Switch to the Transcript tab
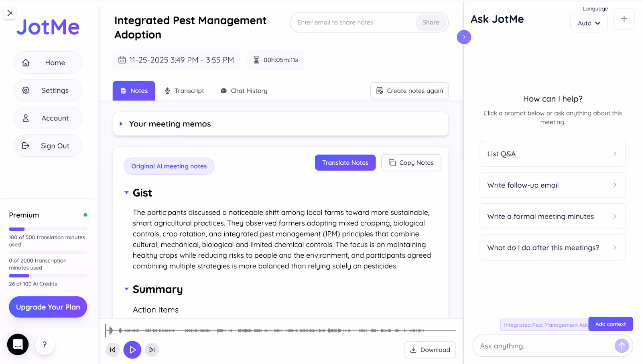This screenshot has width=642, height=364. click(184, 91)
